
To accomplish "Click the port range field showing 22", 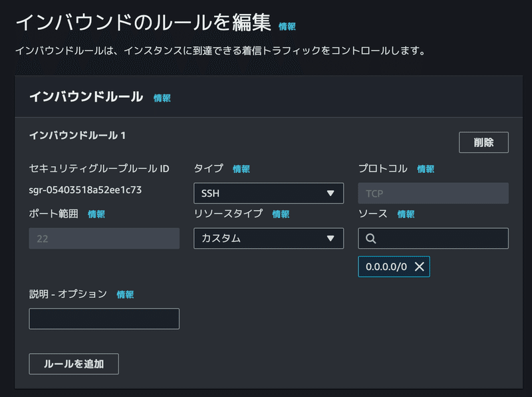I will 104,238.
